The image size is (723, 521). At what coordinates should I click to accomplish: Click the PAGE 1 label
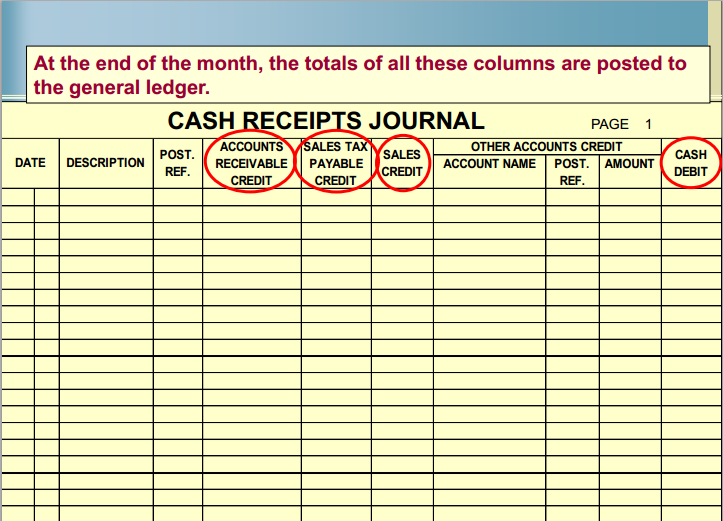[x=622, y=124]
